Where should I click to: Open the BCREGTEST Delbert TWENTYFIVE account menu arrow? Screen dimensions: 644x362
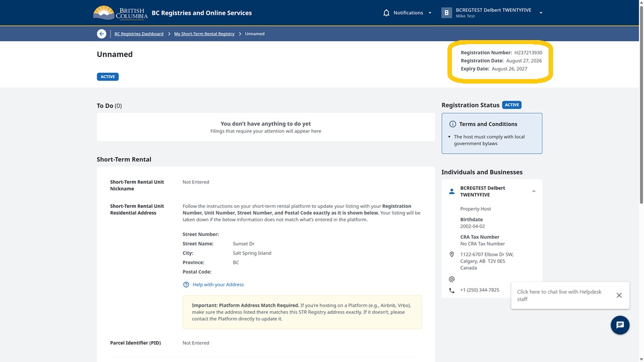(541, 13)
